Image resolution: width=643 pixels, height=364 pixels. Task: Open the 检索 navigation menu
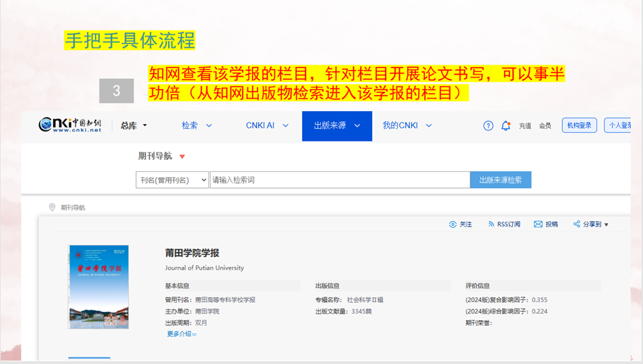pyautogui.click(x=196, y=125)
